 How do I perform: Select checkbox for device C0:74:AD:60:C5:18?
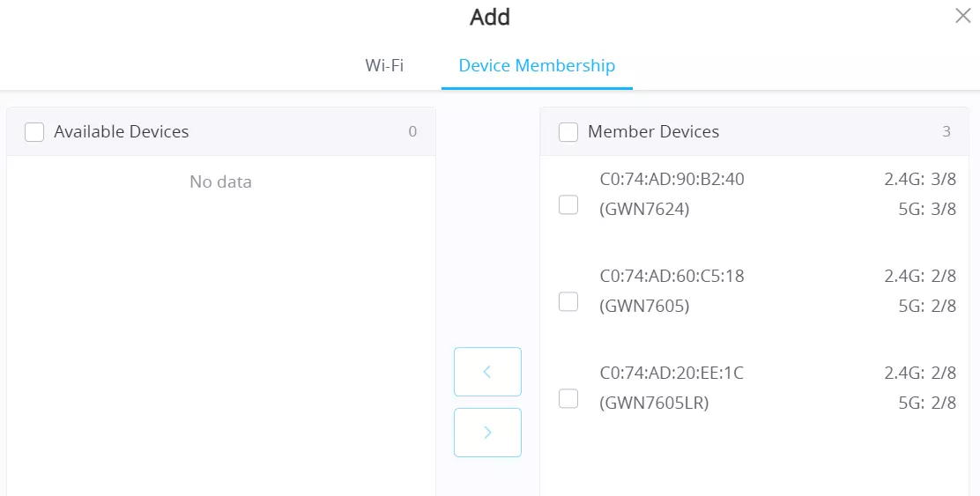point(568,301)
